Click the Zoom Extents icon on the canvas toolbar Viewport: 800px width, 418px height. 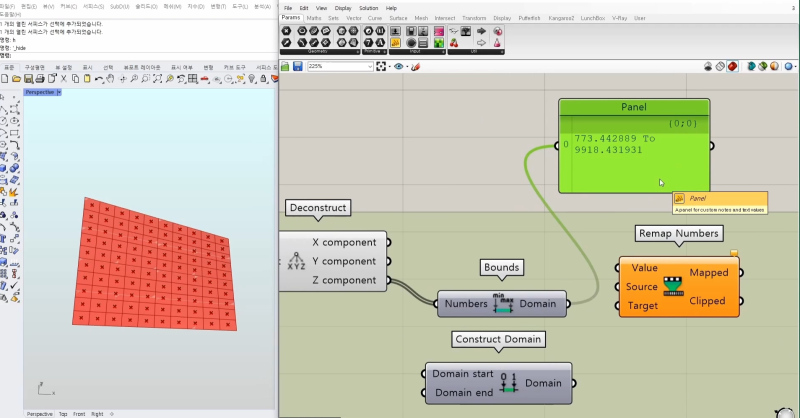[x=381, y=66]
